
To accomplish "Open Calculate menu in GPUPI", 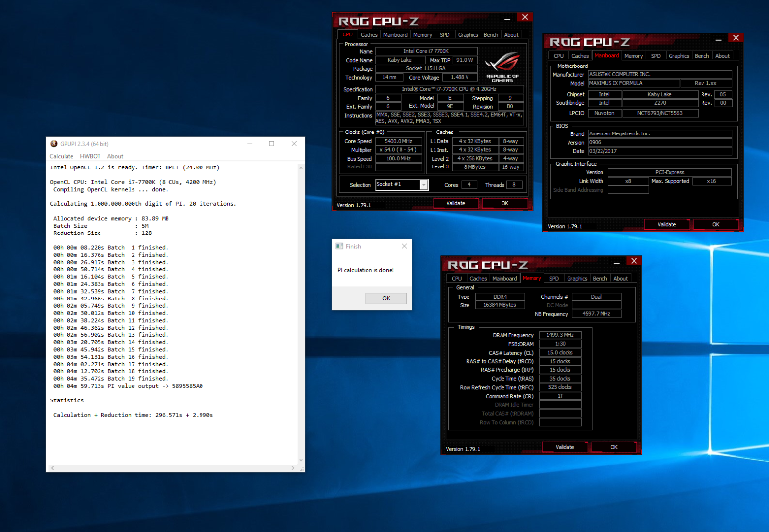I will (62, 156).
